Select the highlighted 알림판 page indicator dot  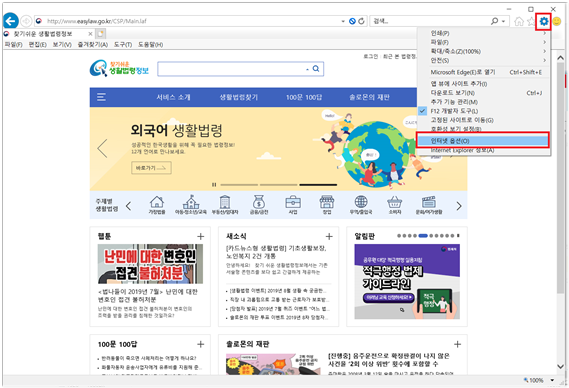point(423,236)
